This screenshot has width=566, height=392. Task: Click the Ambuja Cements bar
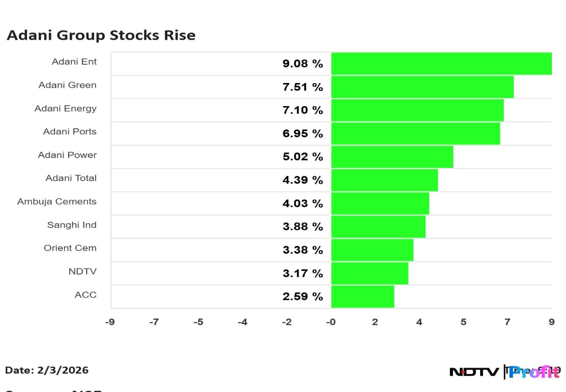tap(380, 203)
